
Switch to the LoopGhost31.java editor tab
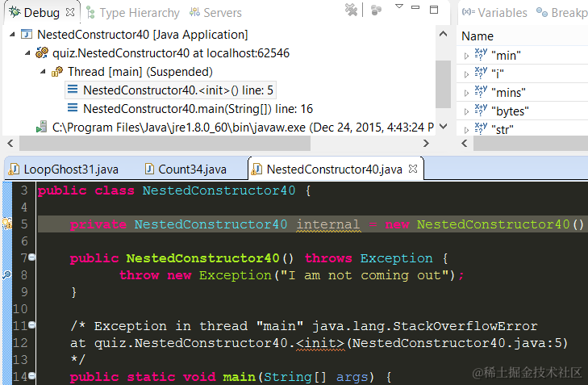64,169
